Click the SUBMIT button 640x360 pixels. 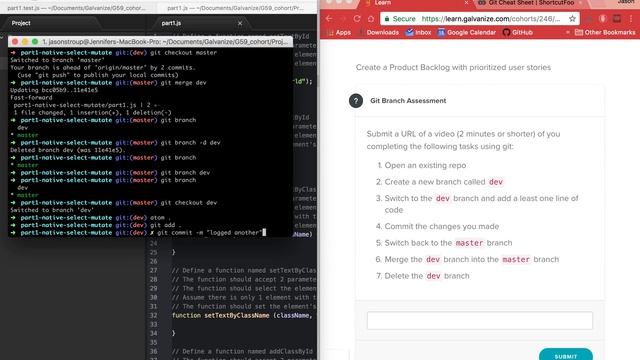click(x=566, y=355)
